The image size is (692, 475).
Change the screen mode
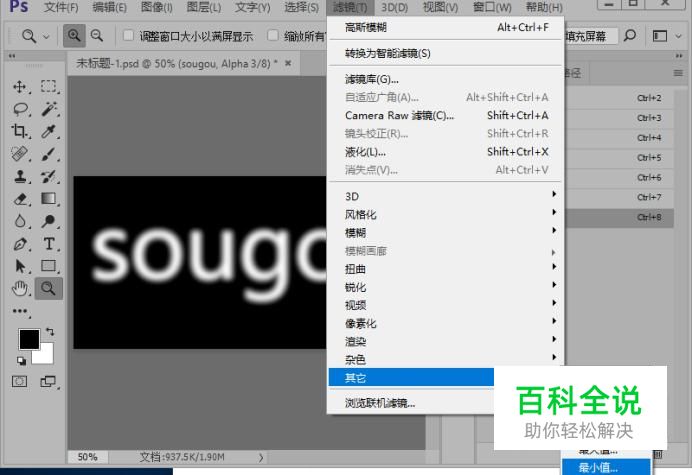point(48,381)
